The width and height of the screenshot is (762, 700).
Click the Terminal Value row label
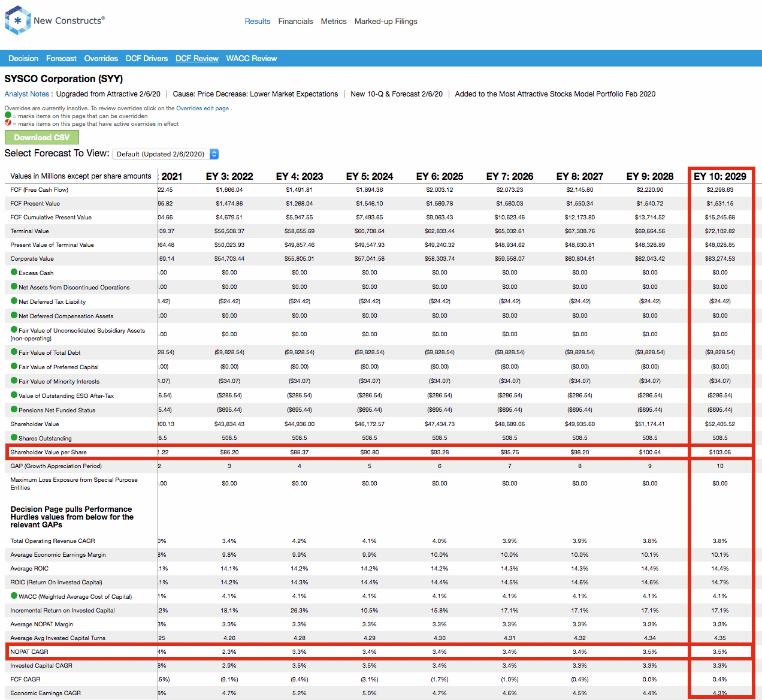(x=30, y=231)
